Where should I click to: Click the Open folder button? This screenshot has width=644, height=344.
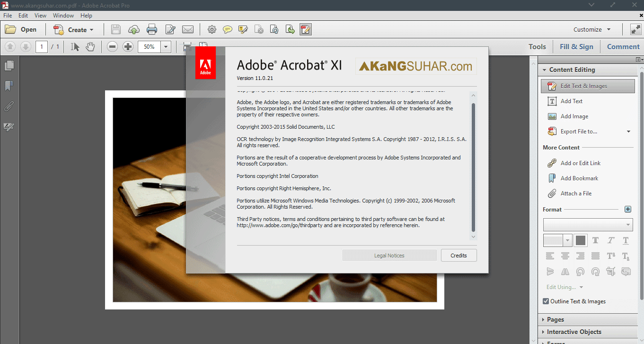tap(21, 29)
